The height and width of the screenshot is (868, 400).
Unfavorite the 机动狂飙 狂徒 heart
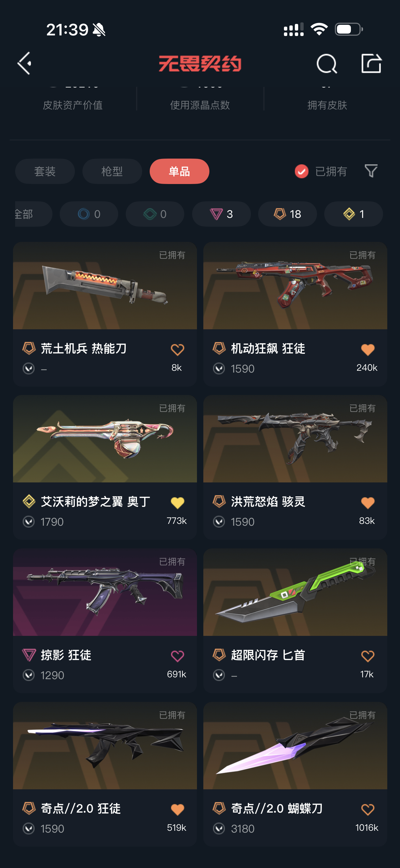pyautogui.click(x=368, y=350)
